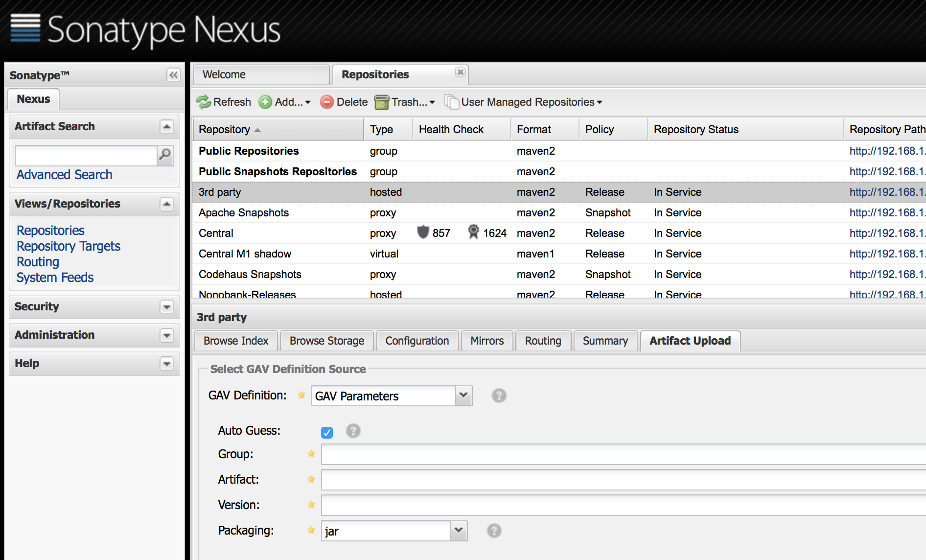Open the GAV Definition combo box

pyautogui.click(x=463, y=396)
